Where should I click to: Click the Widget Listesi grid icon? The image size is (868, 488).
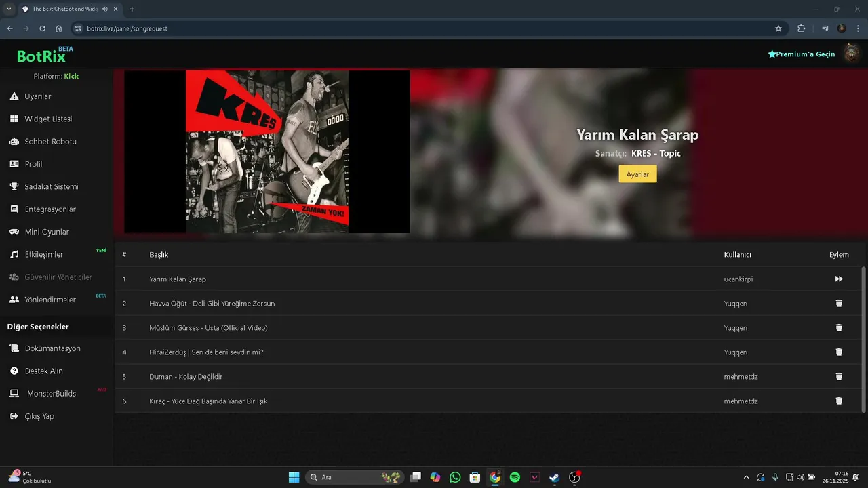click(x=14, y=119)
